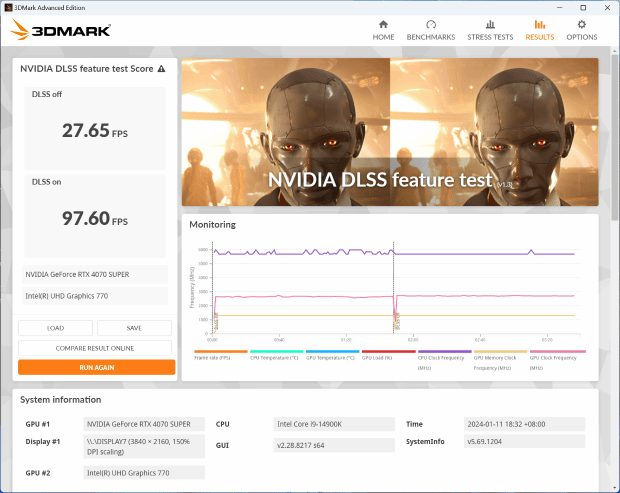Click the 3DMark app icon in title bar
This screenshot has width=620, height=493.
[x=8, y=8]
